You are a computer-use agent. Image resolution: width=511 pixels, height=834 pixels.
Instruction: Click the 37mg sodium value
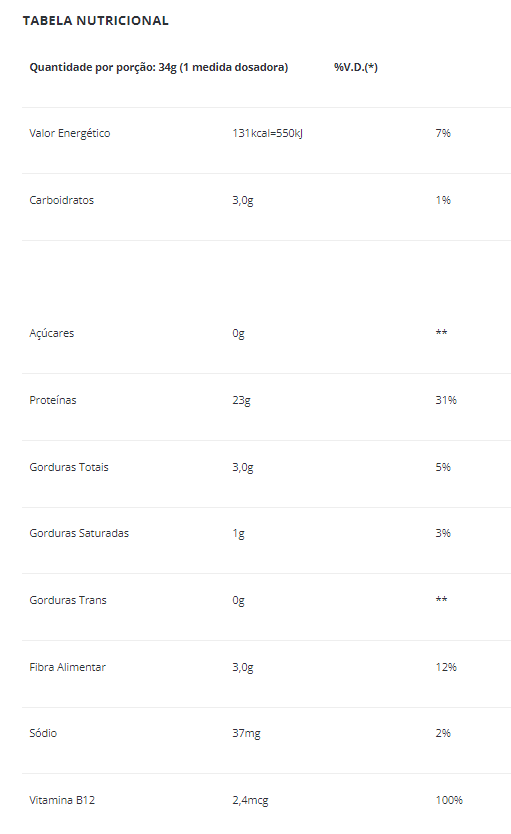click(x=247, y=733)
